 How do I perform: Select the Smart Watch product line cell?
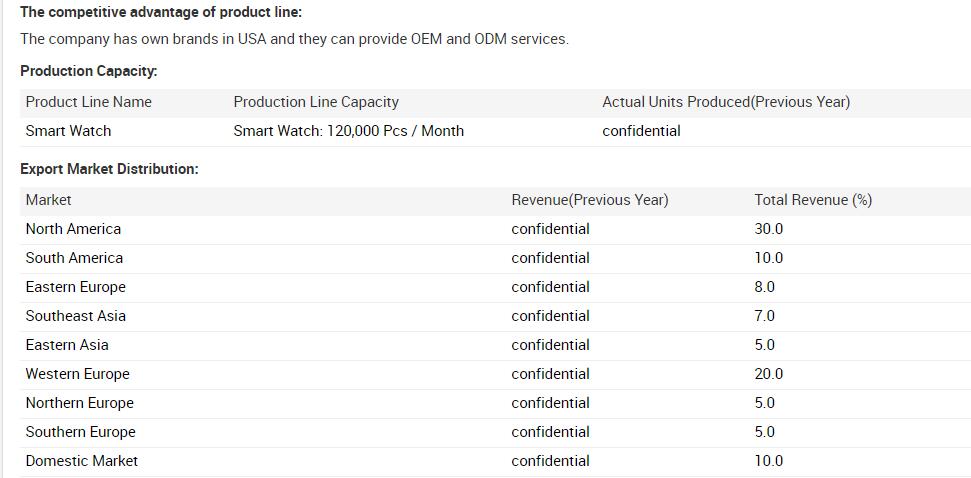pos(68,131)
